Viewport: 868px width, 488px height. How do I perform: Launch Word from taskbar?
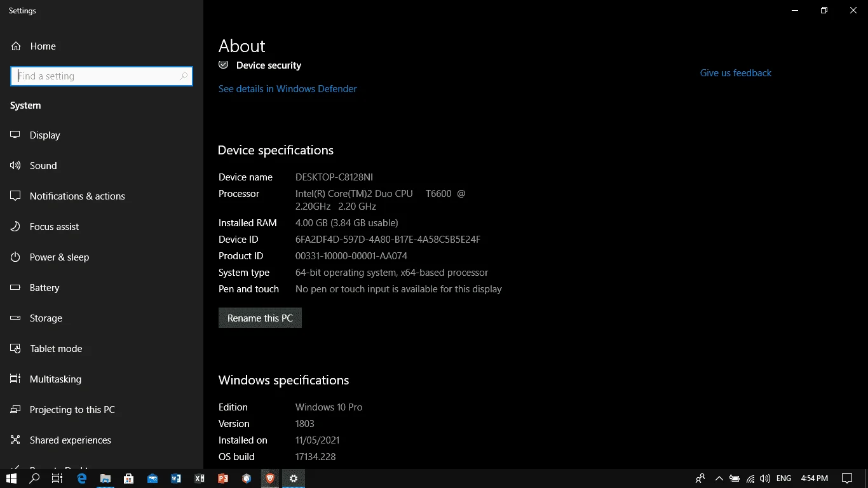click(x=176, y=478)
